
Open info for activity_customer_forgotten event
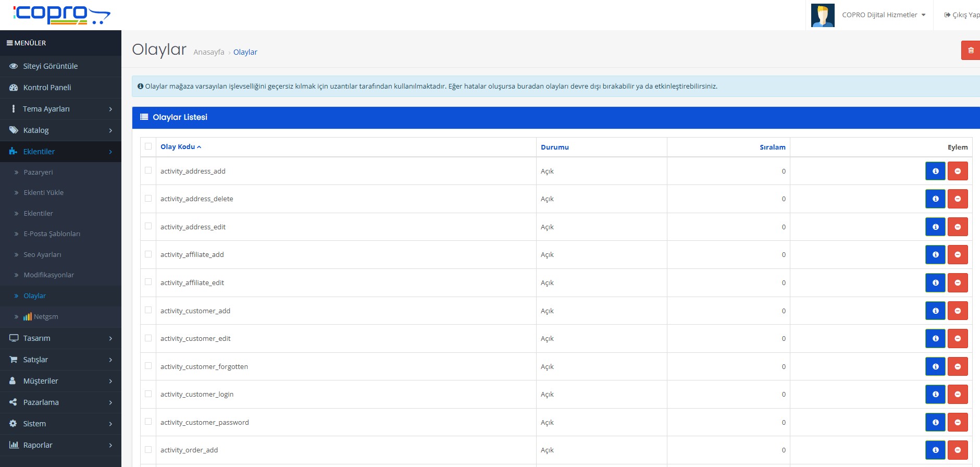[935, 366]
